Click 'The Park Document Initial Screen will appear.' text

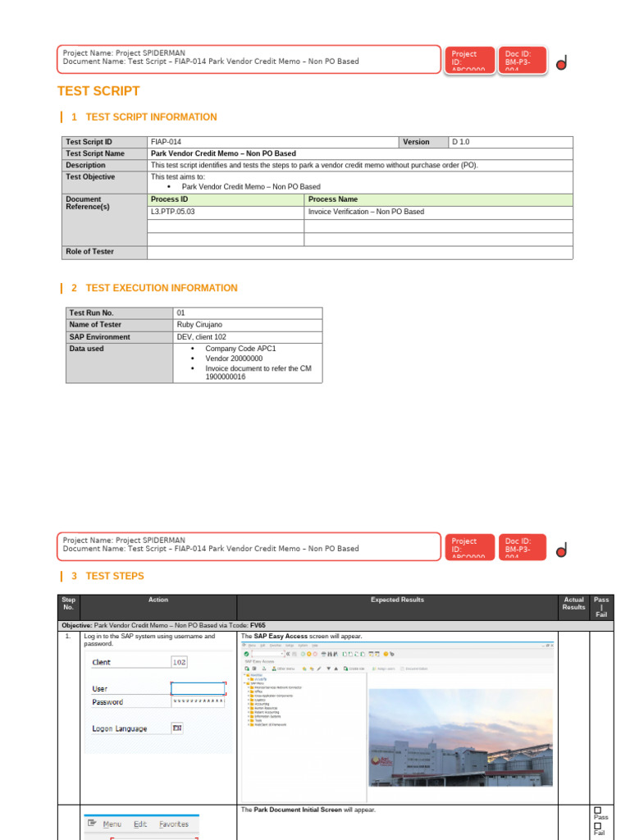coord(308,810)
